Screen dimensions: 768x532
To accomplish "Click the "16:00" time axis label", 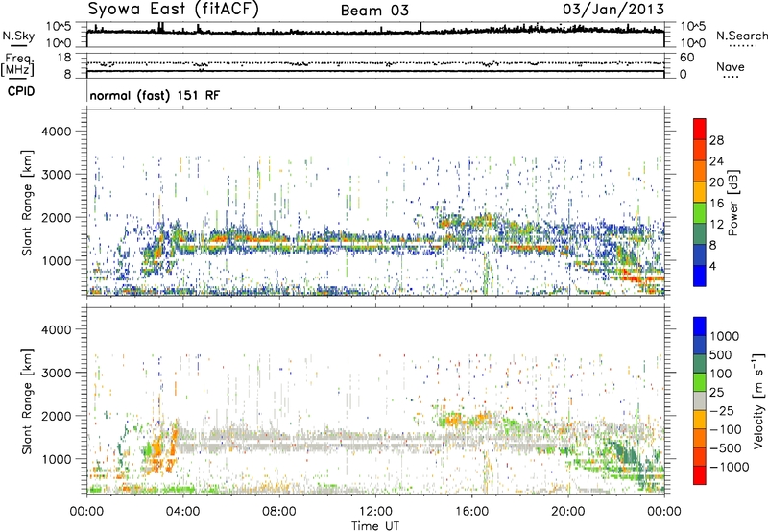I will click(x=471, y=512).
